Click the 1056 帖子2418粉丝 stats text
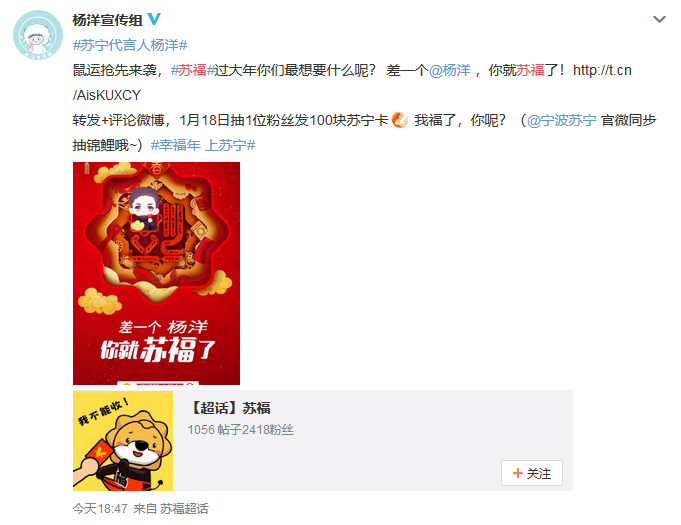Image resolution: width=681 pixels, height=525 pixels. click(241, 430)
